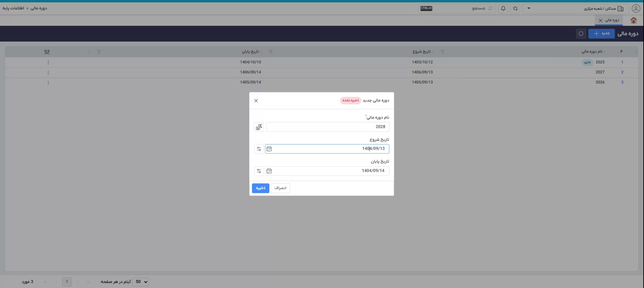644x288 pixels.
Task: Expand the company/branch dropdown arrow
Action: (529, 8)
